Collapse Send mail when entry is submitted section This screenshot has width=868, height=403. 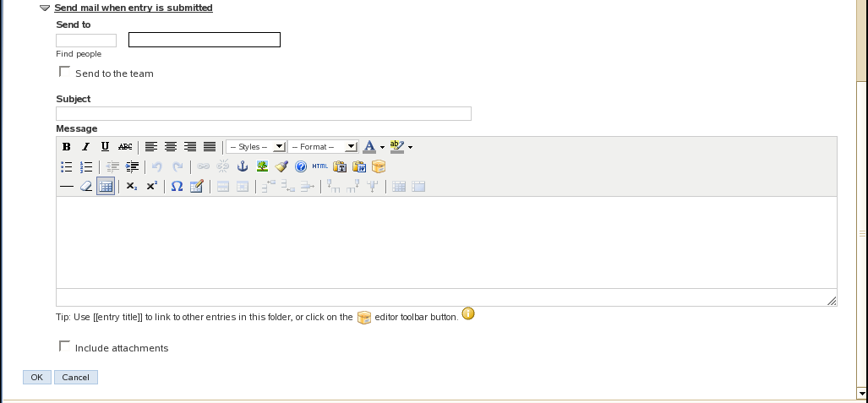45,8
